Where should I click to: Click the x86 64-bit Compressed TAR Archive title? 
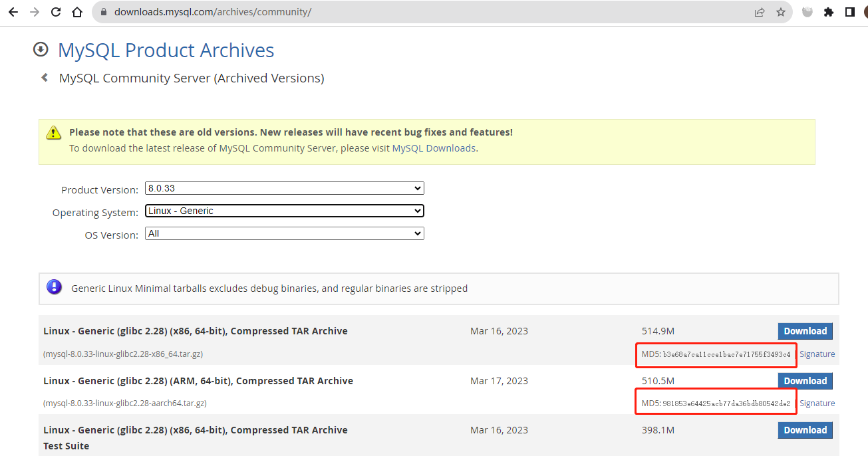tap(196, 331)
